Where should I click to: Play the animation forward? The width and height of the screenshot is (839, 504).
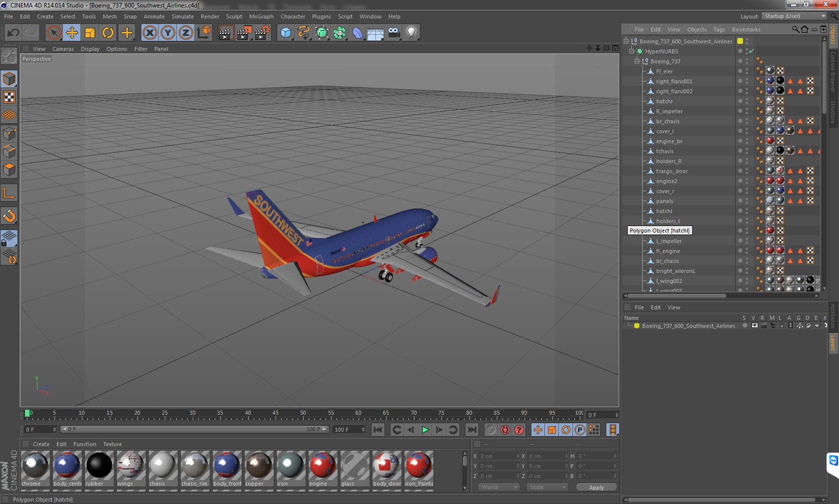[x=425, y=430]
